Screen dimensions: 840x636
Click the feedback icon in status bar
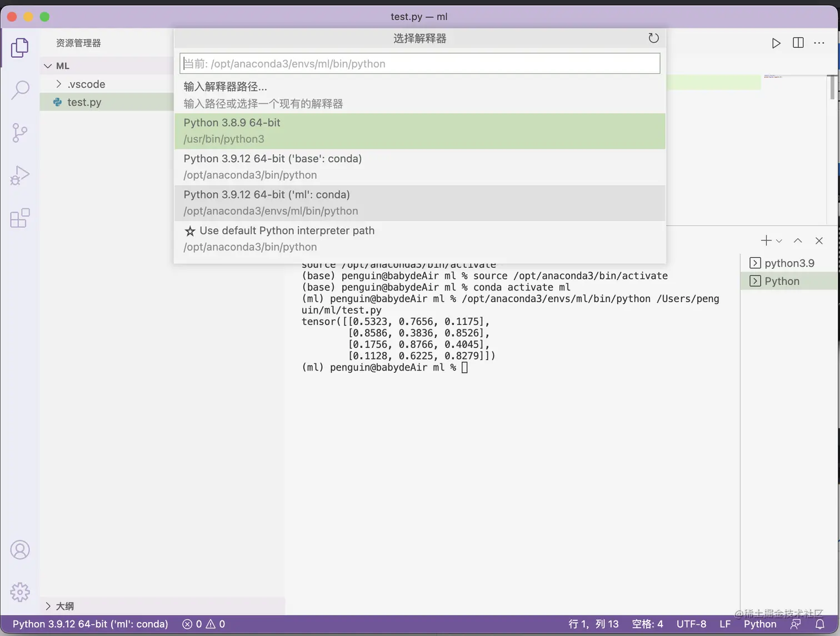[x=796, y=624]
